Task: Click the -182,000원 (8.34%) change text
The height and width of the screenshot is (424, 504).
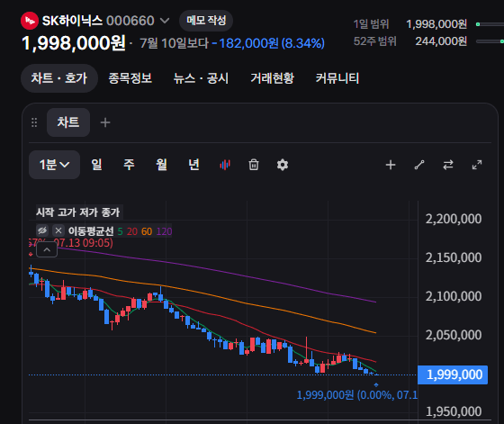Action: (268, 43)
